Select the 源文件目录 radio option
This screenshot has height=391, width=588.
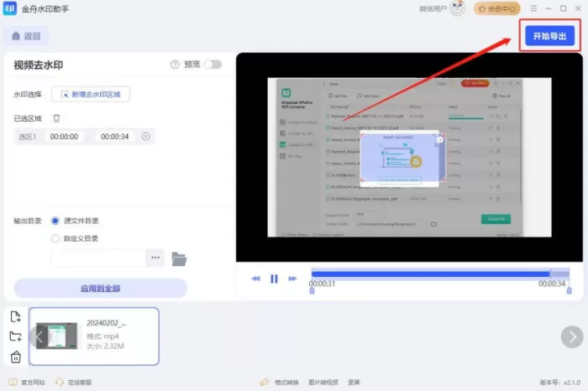55,221
